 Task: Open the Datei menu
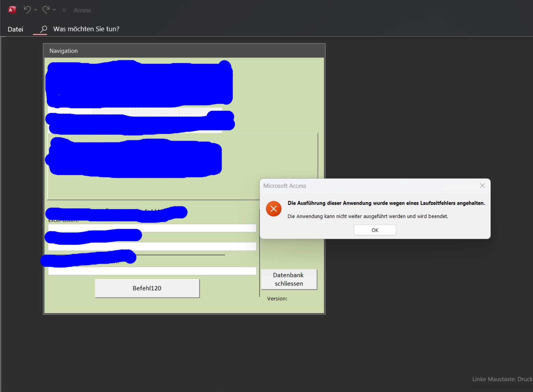point(15,29)
